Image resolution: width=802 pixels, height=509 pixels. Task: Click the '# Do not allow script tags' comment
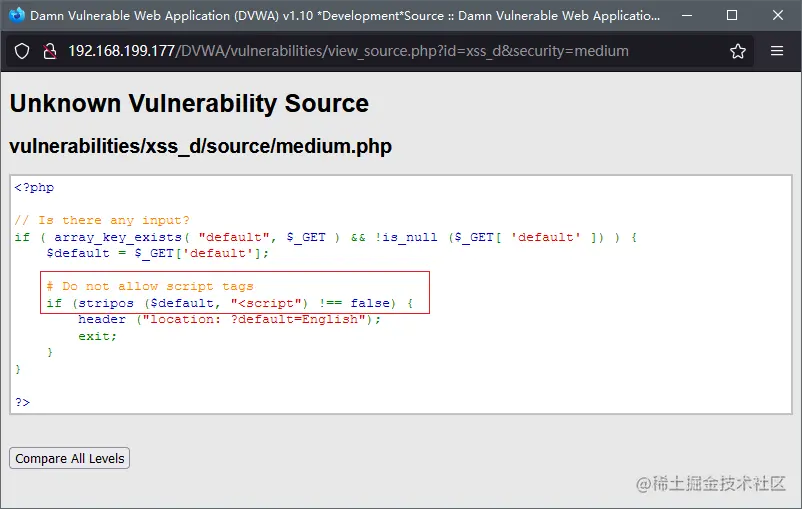click(150, 286)
